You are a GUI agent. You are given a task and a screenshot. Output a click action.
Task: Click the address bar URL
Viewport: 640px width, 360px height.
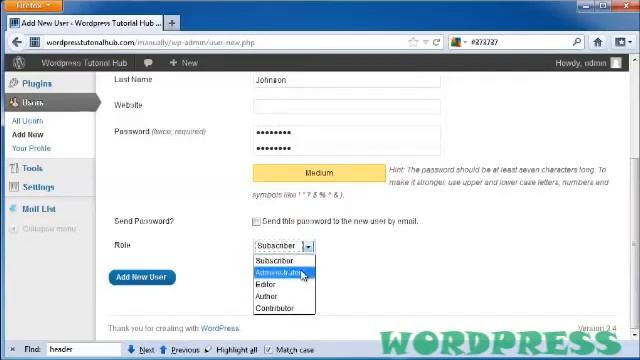[x=150, y=42]
